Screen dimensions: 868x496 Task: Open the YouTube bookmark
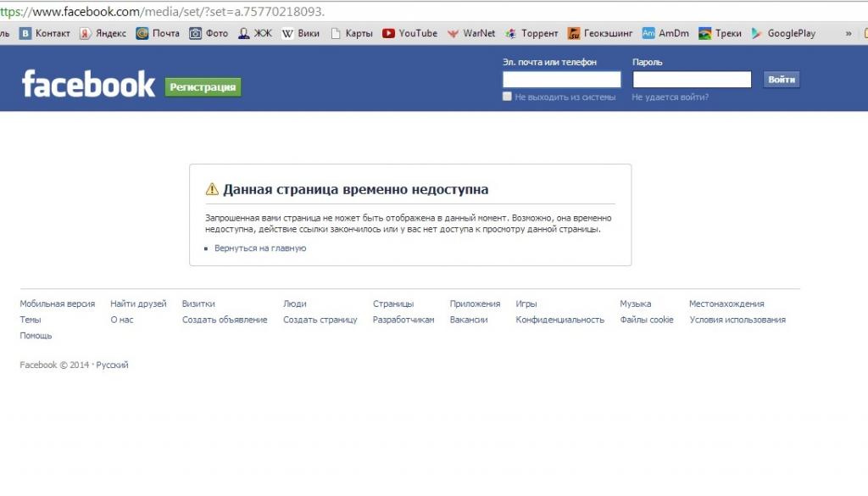click(x=410, y=34)
